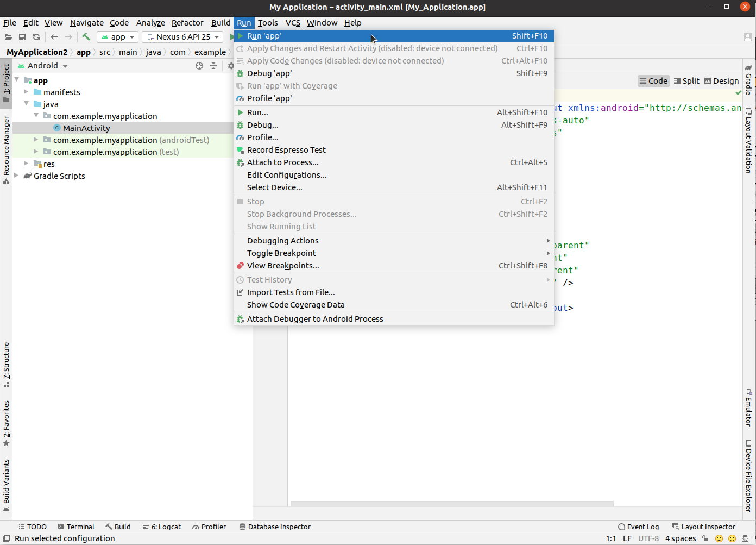The height and width of the screenshot is (545, 756).
Task: Click the UTF-8 encoding selector
Action: pos(648,538)
